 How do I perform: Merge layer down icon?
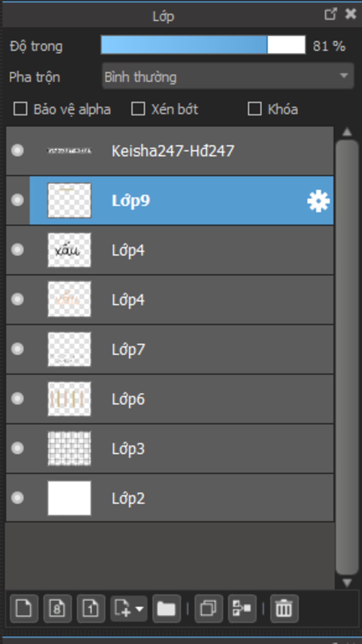point(242,609)
